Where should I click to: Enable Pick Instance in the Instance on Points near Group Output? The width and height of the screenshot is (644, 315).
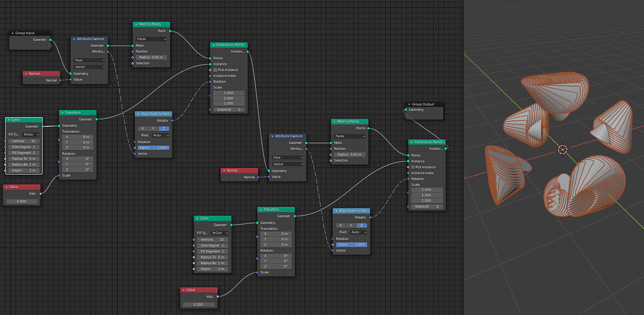click(x=413, y=167)
